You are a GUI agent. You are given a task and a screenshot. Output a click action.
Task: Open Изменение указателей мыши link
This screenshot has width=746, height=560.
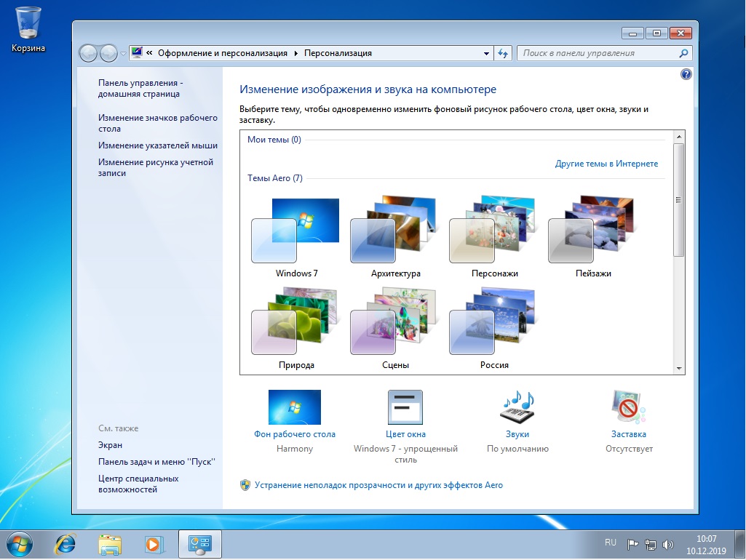pyautogui.click(x=158, y=145)
